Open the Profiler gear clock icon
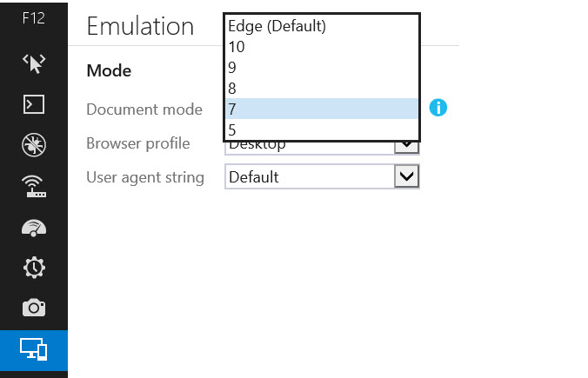 tap(34, 268)
